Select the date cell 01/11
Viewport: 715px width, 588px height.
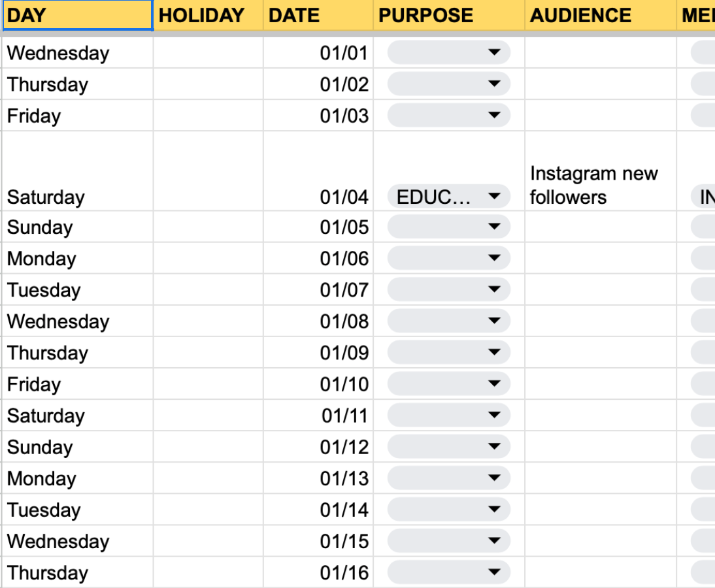coord(318,416)
